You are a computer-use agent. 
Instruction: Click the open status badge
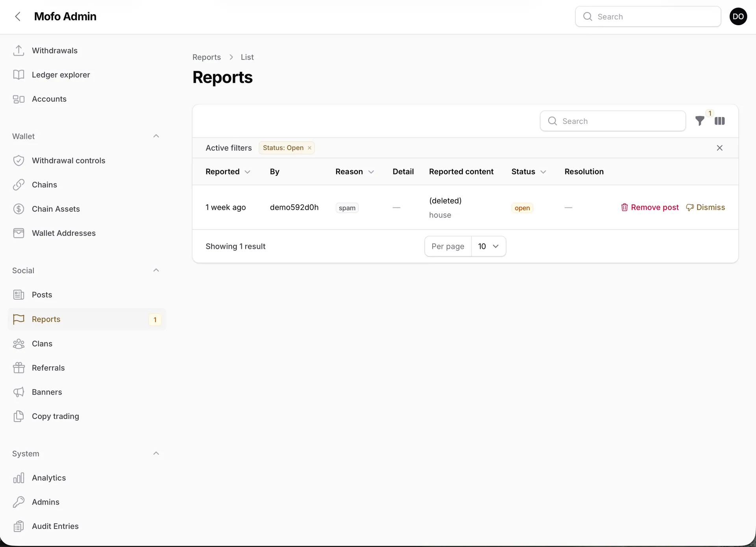pyautogui.click(x=522, y=208)
